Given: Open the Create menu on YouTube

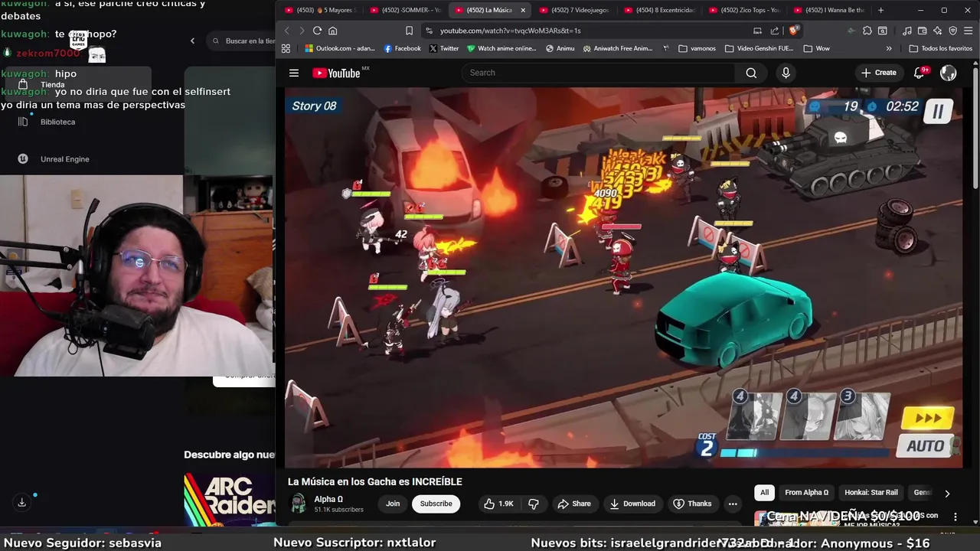Looking at the screenshot, I should (x=879, y=73).
